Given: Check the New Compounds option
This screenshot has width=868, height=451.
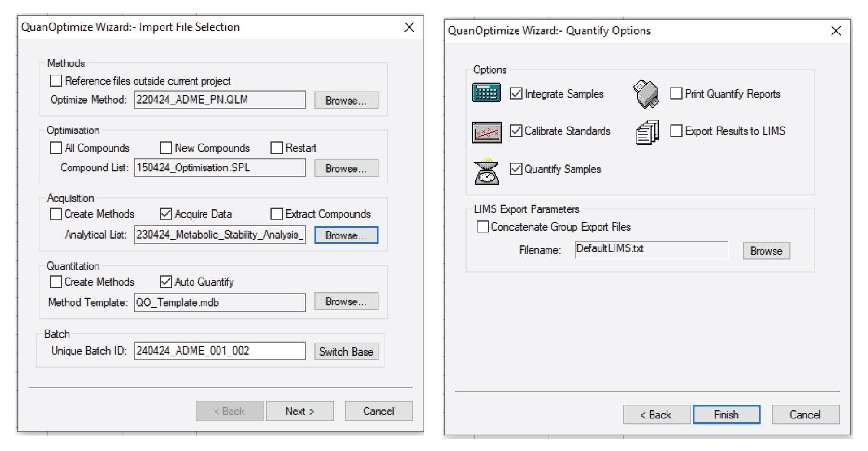Looking at the screenshot, I should point(166,147).
